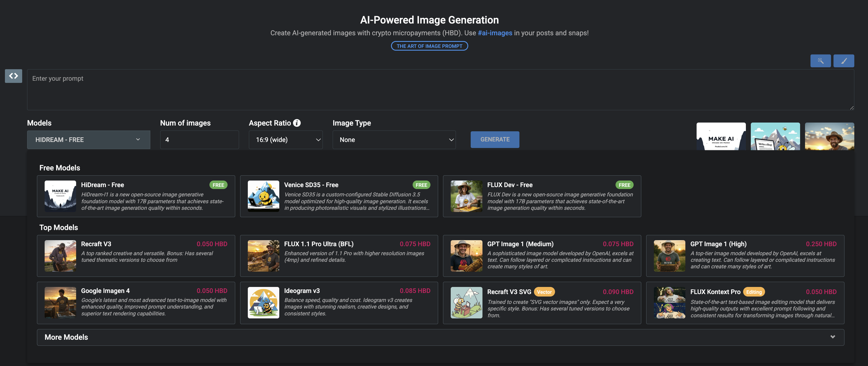Open the 16:9 (wide) aspect ratio dropdown

tap(286, 140)
